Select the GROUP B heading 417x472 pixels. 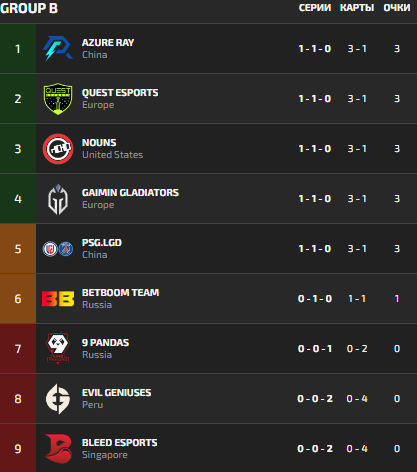click(x=29, y=8)
